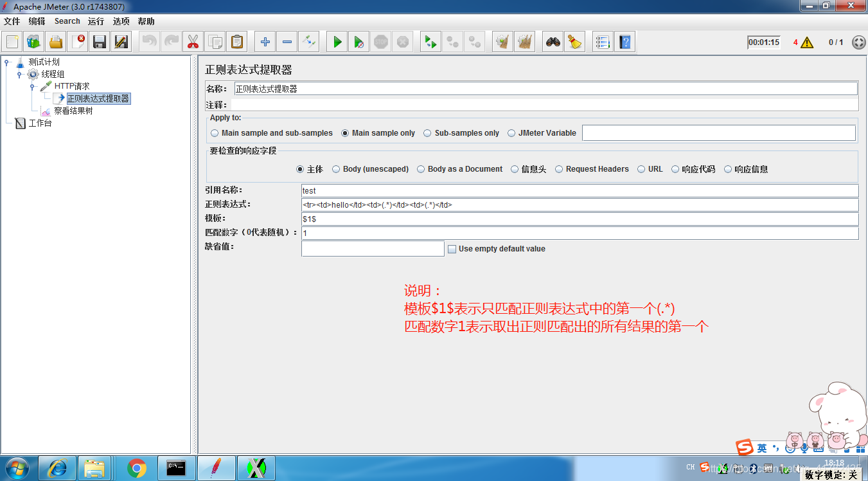Image resolution: width=868 pixels, height=481 pixels.
Task: Click the 正则表达式 input field
Action: (x=580, y=204)
